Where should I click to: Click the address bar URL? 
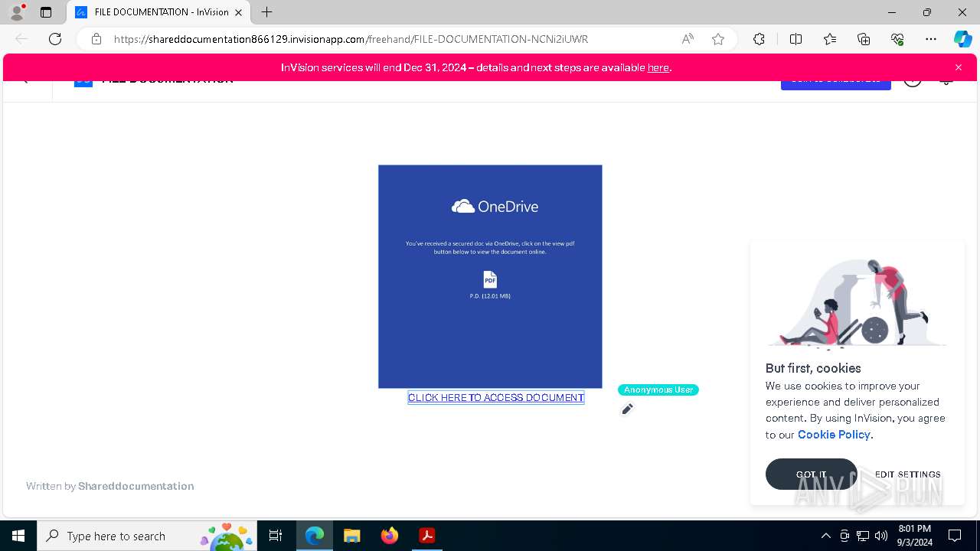point(351,39)
